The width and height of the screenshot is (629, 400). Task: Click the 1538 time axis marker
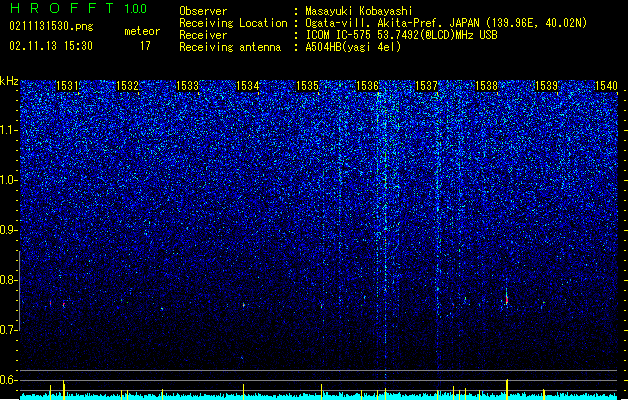point(486,86)
